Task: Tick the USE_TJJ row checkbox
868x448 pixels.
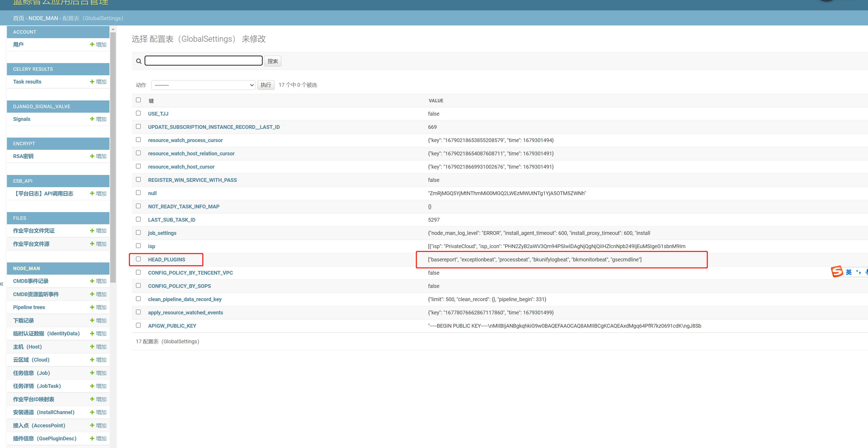Action: 138,113
